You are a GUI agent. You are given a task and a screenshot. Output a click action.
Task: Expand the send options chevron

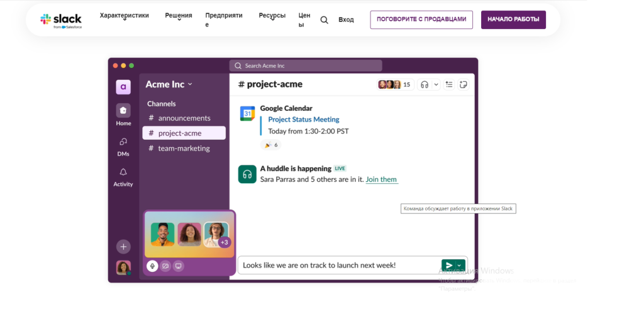(460, 265)
